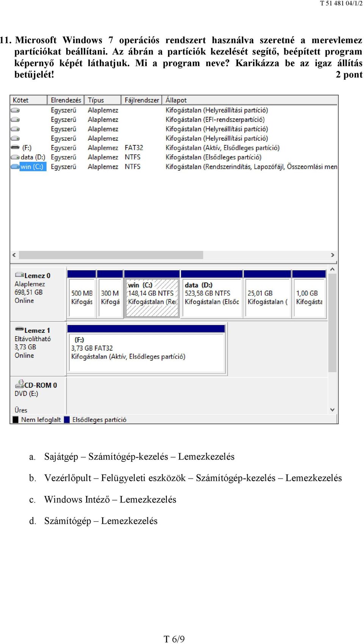
Task: Select the Lemez 1 disk label
Action: tap(37, 331)
